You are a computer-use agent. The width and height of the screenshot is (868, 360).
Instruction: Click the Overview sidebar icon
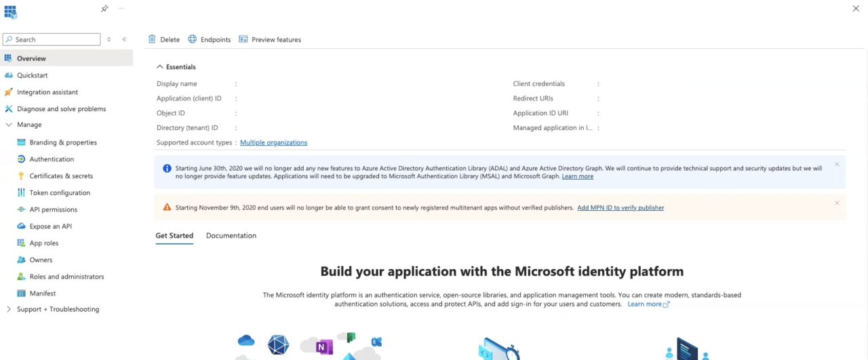[8, 58]
